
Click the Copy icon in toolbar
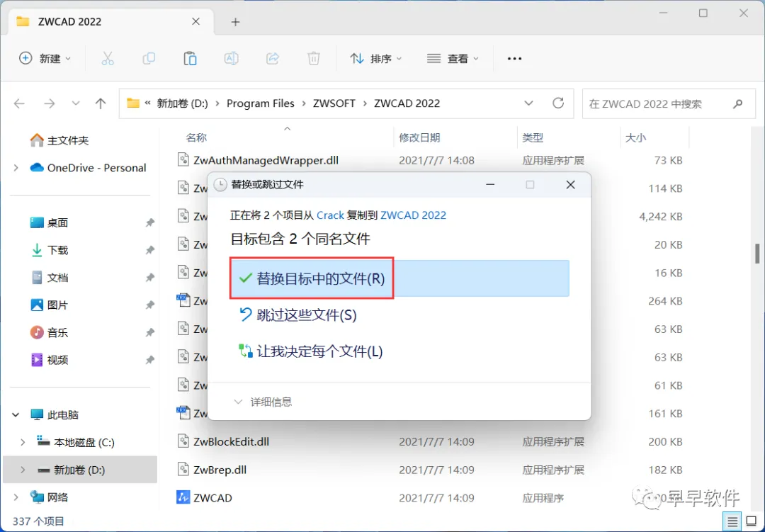pos(149,59)
